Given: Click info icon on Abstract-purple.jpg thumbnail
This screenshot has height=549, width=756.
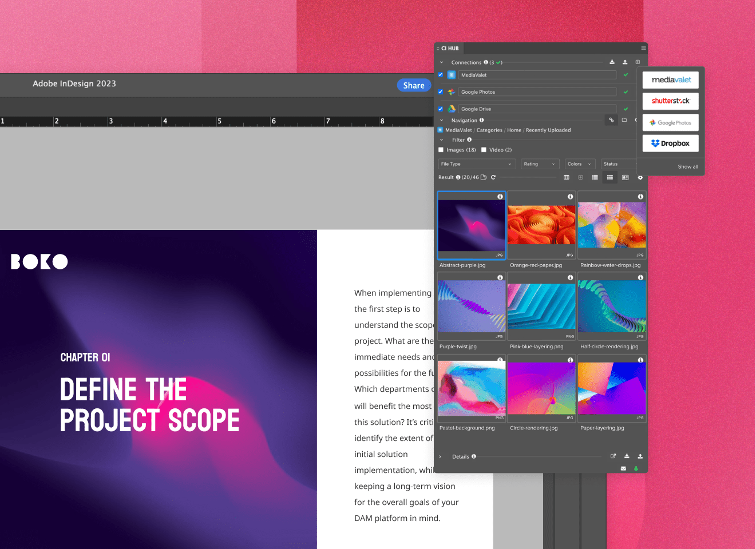Looking at the screenshot, I should click(x=500, y=197).
